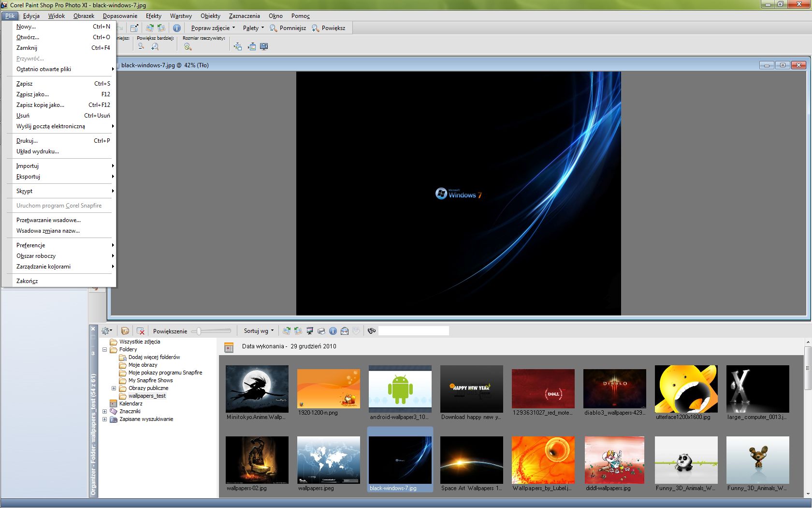Click organizer rotate right icon
The image size is (812, 508).
coord(287,331)
